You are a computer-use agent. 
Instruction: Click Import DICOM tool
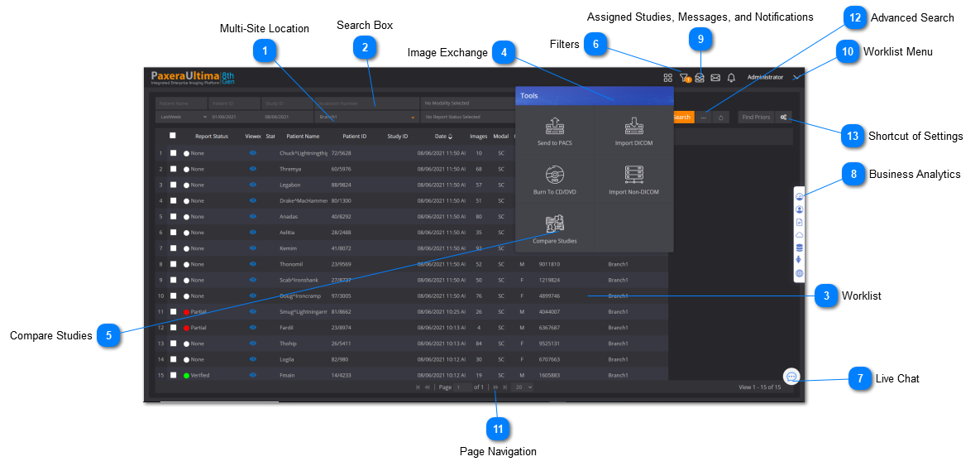(x=633, y=132)
